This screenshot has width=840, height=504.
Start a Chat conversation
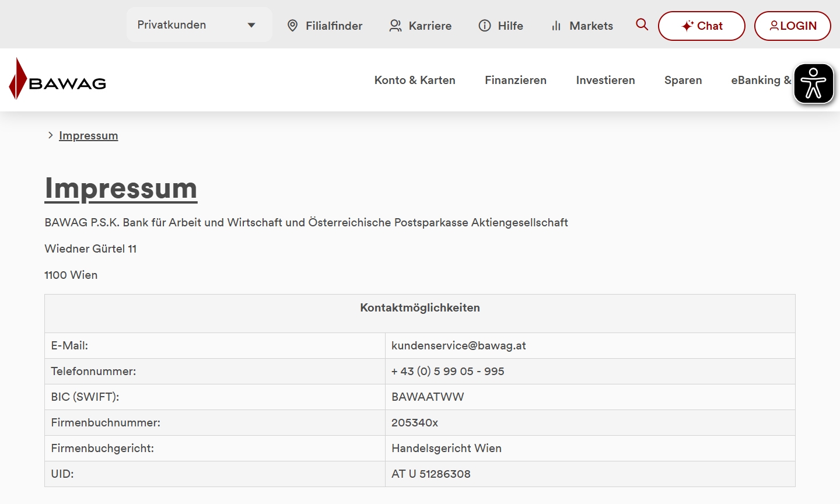[x=702, y=26]
